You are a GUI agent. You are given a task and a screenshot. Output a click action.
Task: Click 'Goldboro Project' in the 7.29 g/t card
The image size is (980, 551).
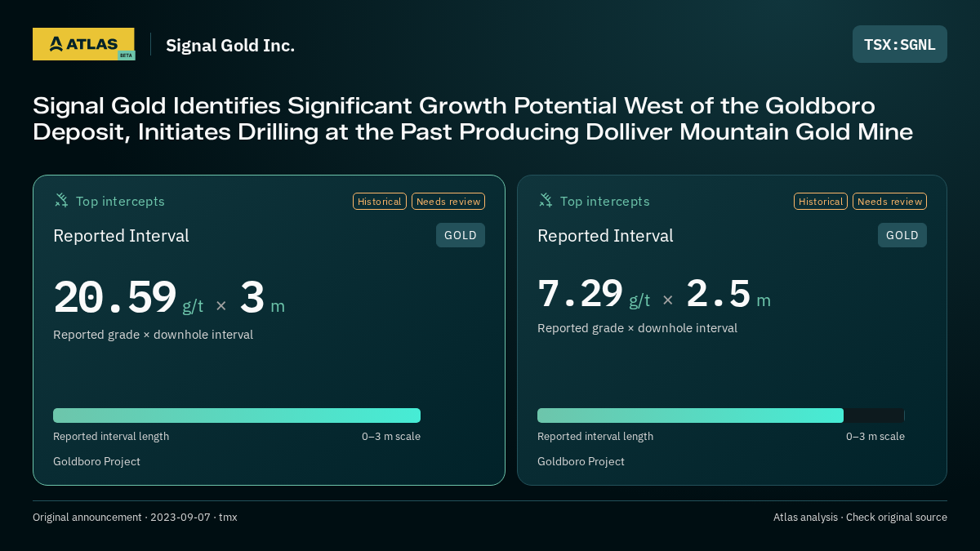tap(581, 461)
